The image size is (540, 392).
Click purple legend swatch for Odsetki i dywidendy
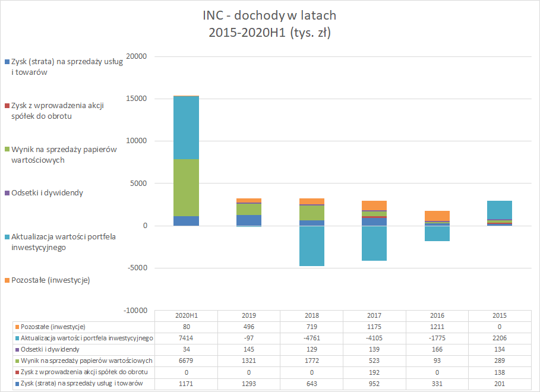[7, 193]
